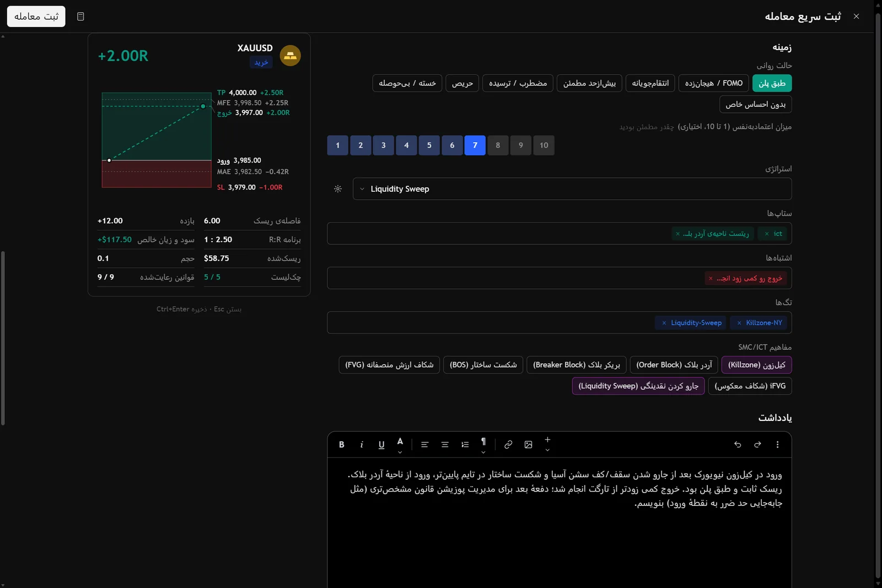Remove the early exit mistake tag
The image size is (882, 588).
click(x=711, y=278)
